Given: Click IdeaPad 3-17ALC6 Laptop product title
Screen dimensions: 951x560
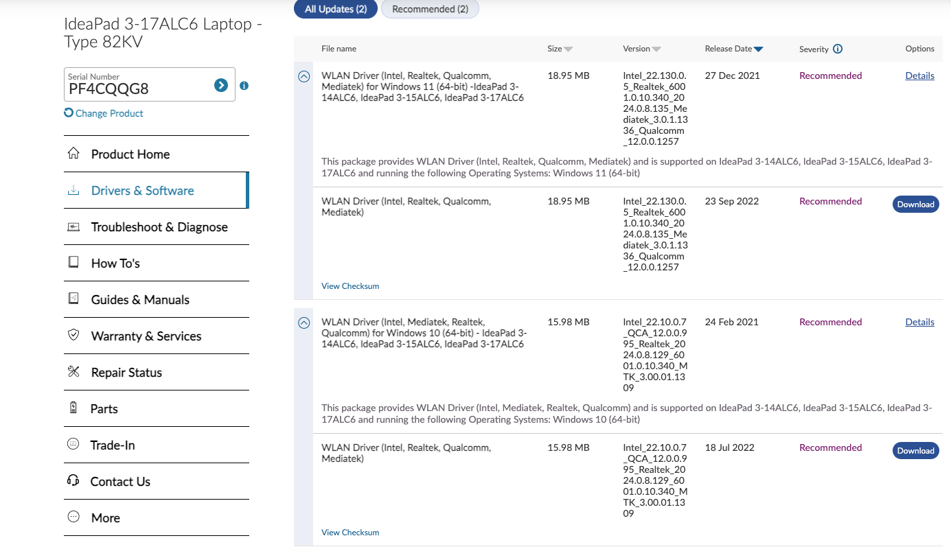Looking at the screenshot, I should pos(163,33).
